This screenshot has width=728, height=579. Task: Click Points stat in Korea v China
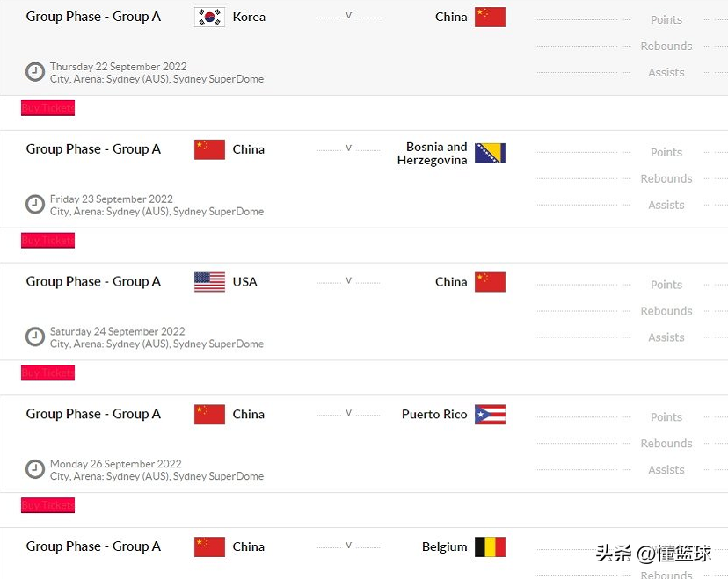tap(666, 20)
